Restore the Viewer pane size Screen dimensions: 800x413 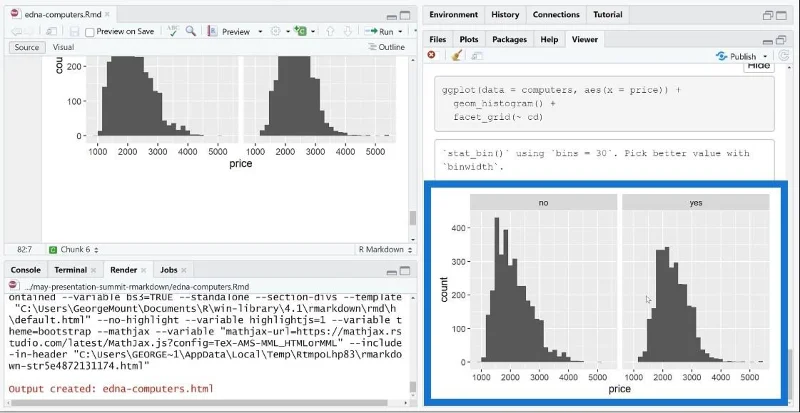click(x=781, y=40)
